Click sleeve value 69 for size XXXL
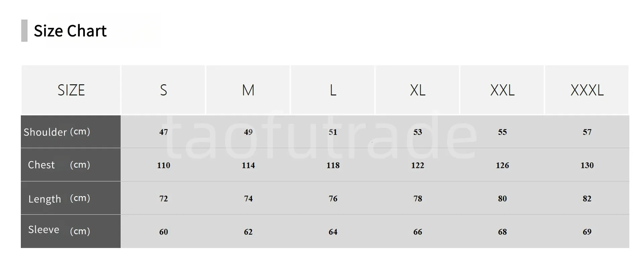 point(587,232)
